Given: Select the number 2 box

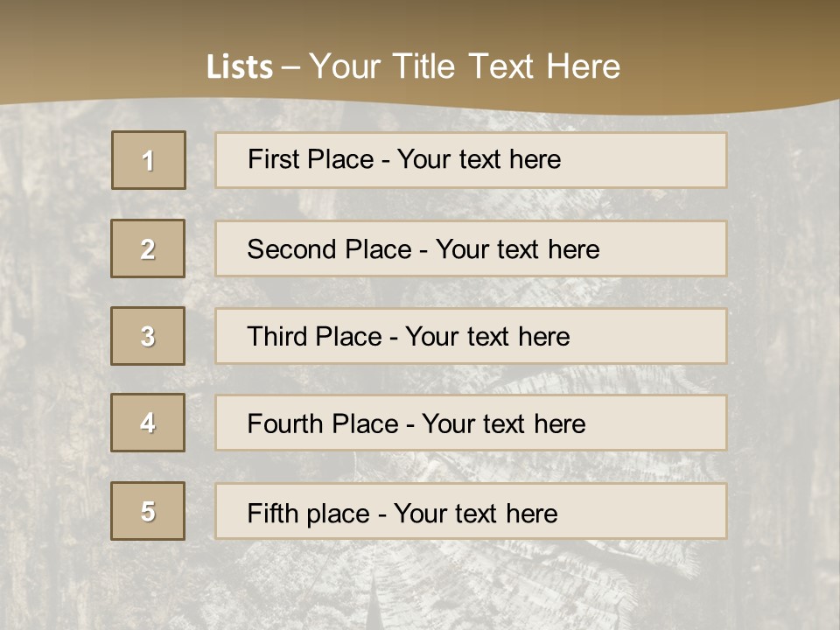Looking at the screenshot, I should pyautogui.click(x=148, y=248).
